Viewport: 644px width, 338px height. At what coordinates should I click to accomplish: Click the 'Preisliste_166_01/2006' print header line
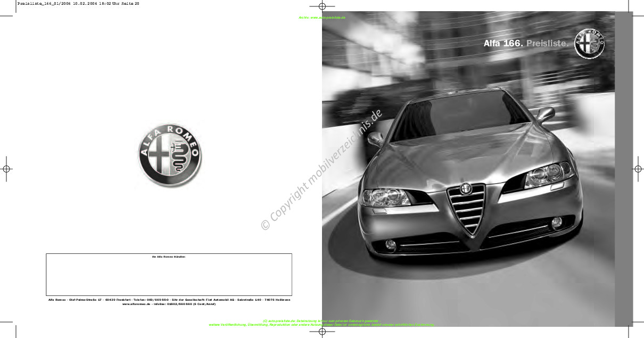point(78,3)
